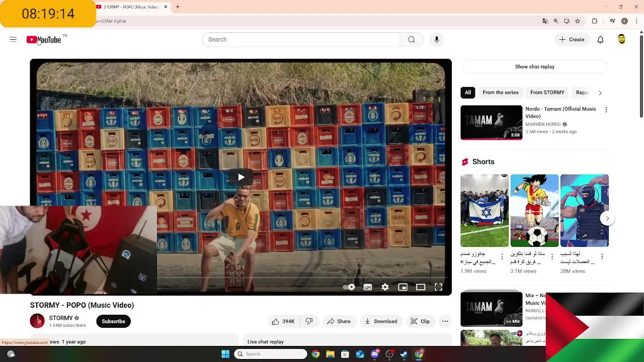Open the YouTube hamburger guide menu
This screenshot has height=362, width=644.
tap(13, 39)
